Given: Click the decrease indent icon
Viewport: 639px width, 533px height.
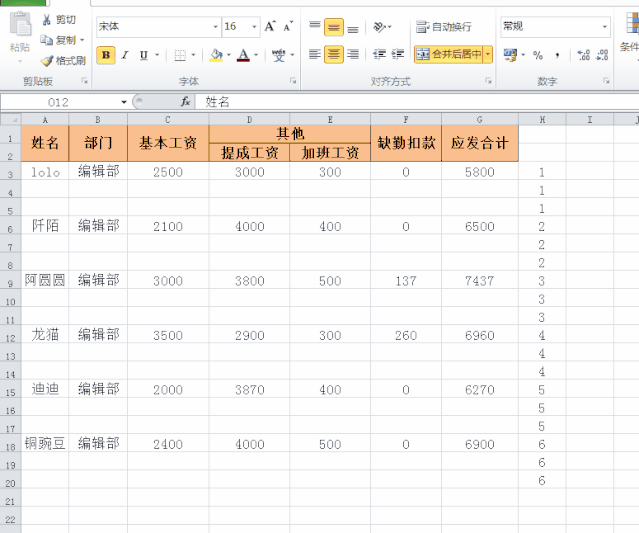Looking at the screenshot, I should click(380, 55).
